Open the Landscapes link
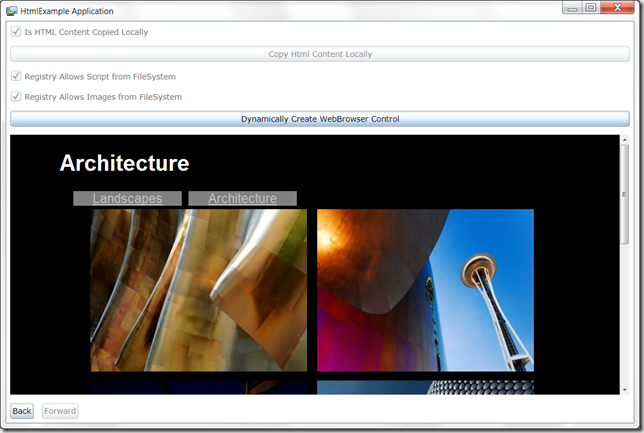This screenshot has height=433, width=644. tap(127, 198)
